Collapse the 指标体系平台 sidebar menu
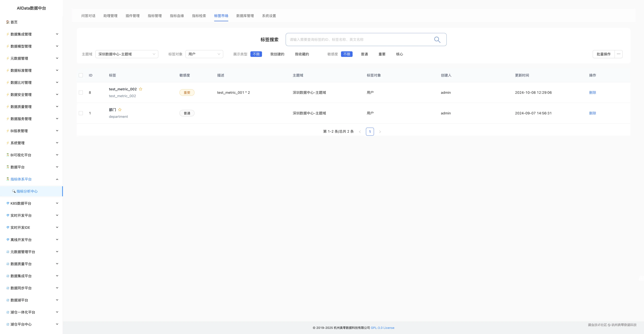Screen dimensions: 644x334 (57, 179)
